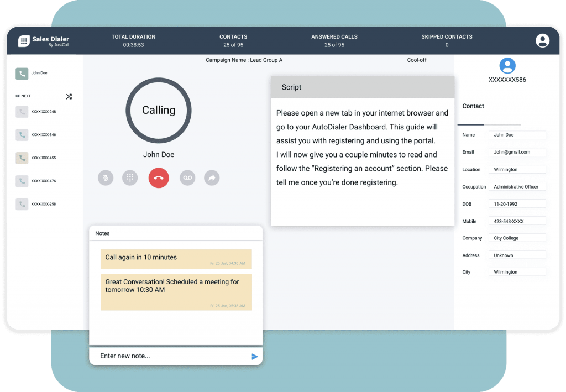The image size is (566, 392).
Task: Select the queued contact ending in 455
Action: (x=36, y=158)
